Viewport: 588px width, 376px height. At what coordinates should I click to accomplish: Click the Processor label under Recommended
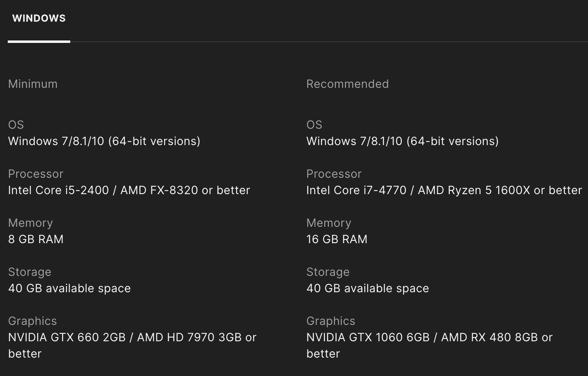point(334,174)
